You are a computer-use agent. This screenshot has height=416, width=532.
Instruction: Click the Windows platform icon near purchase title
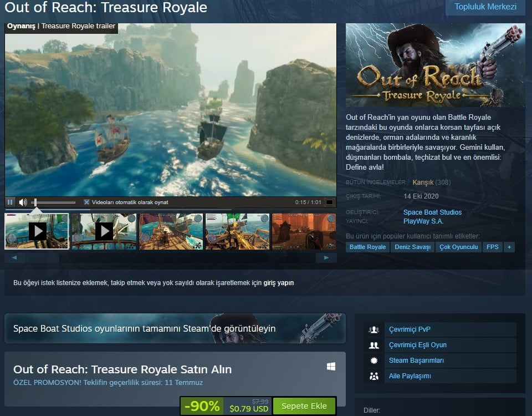tap(331, 366)
